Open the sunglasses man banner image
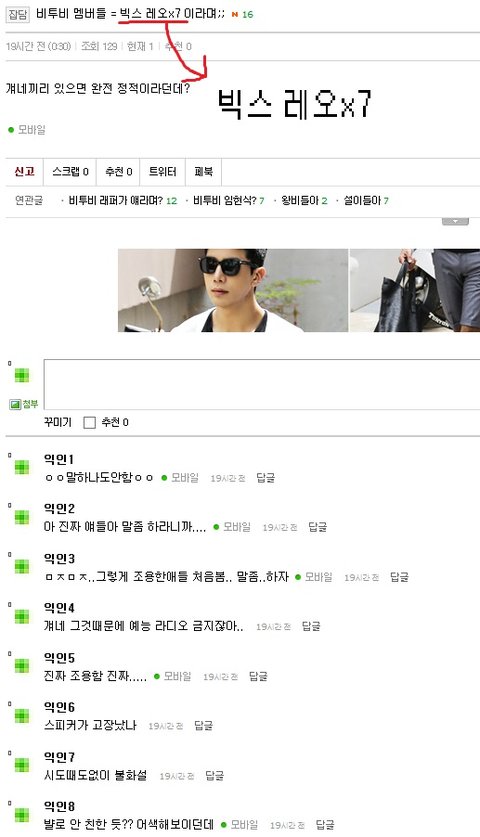 [x=233, y=290]
